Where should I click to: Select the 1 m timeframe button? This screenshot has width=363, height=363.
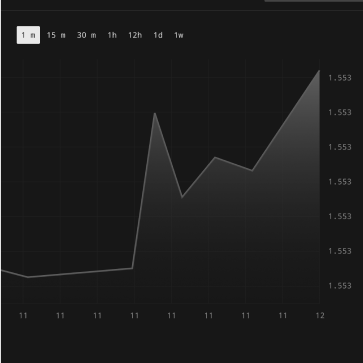coord(28,35)
